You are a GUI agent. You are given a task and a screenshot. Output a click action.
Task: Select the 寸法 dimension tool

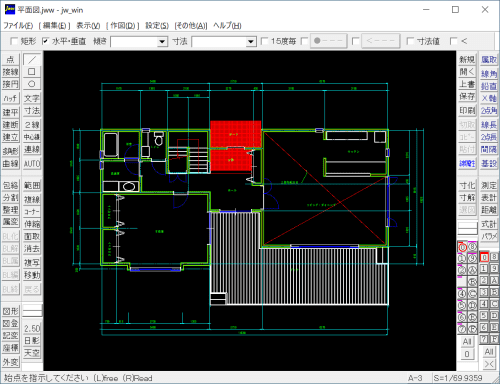point(32,111)
